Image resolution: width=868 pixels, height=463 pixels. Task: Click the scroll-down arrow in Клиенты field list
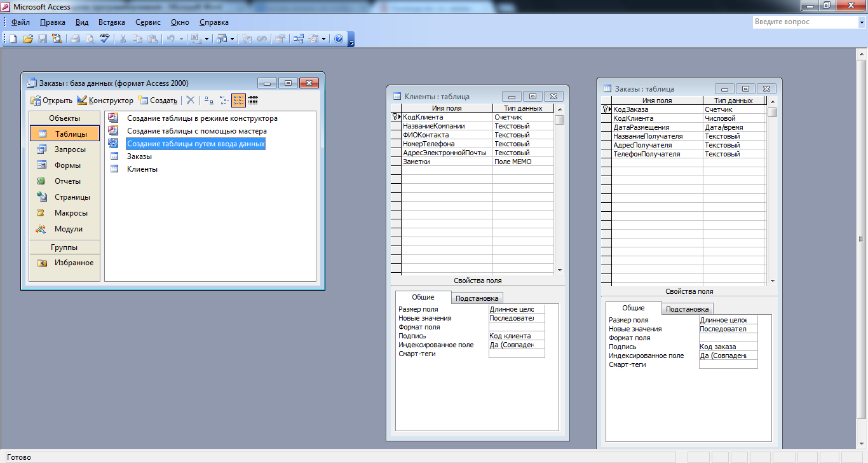(x=559, y=270)
